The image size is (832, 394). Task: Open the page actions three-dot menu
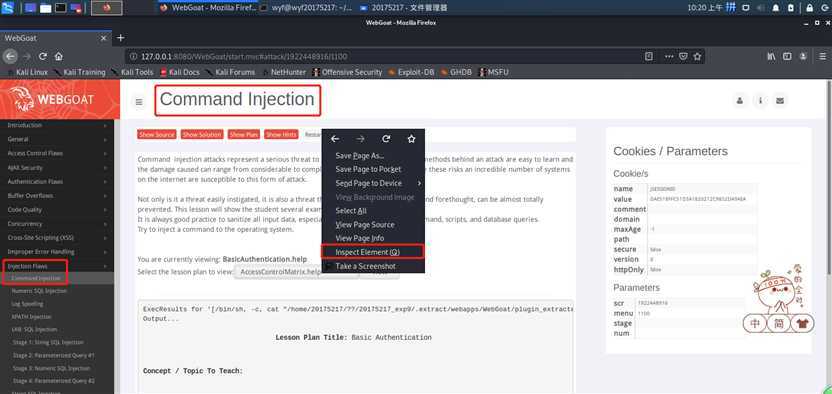669,56
